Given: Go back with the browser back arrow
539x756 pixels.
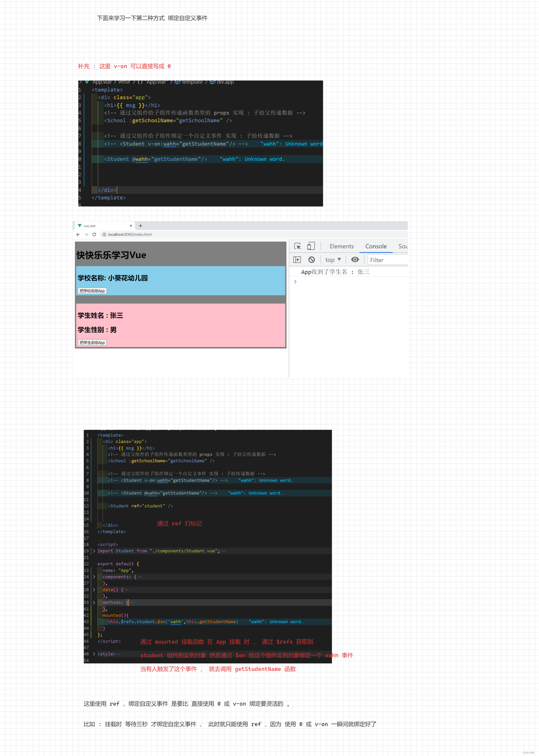Looking at the screenshot, I should point(78,234).
